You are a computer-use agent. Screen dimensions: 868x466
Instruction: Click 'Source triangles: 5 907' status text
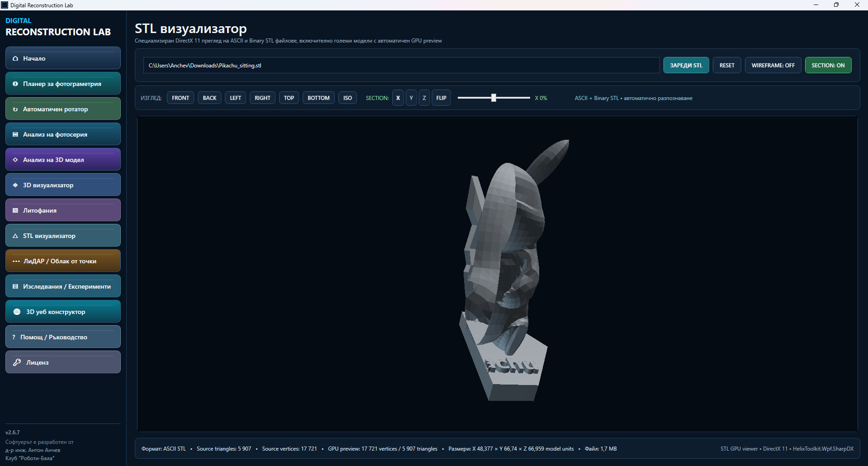(x=223, y=449)
